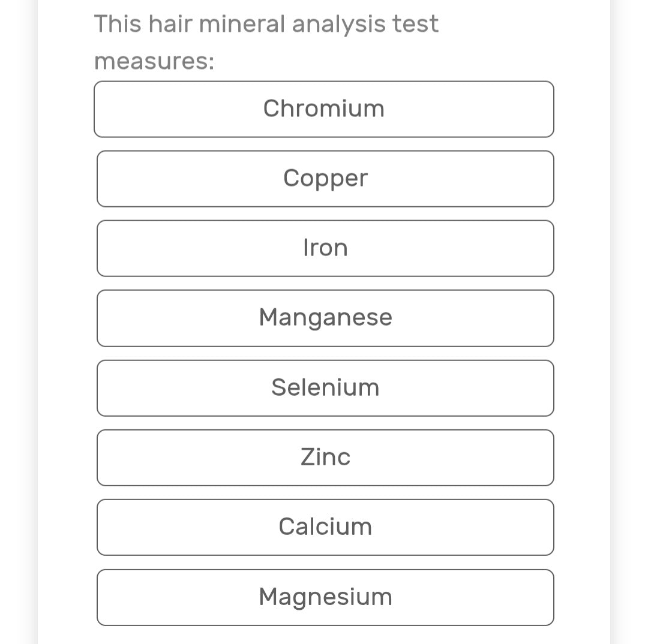
Task: Click the 'Zinc' text label
Action: (325, 457)
